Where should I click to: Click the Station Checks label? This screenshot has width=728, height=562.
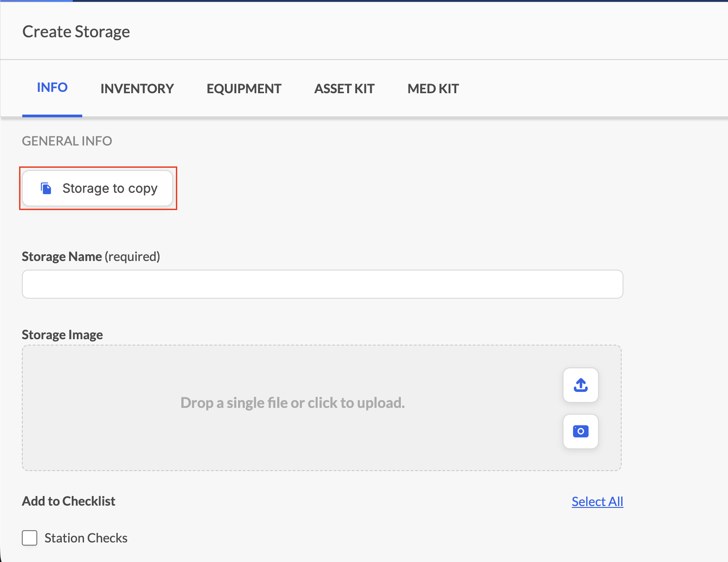[x=86, y=538]
